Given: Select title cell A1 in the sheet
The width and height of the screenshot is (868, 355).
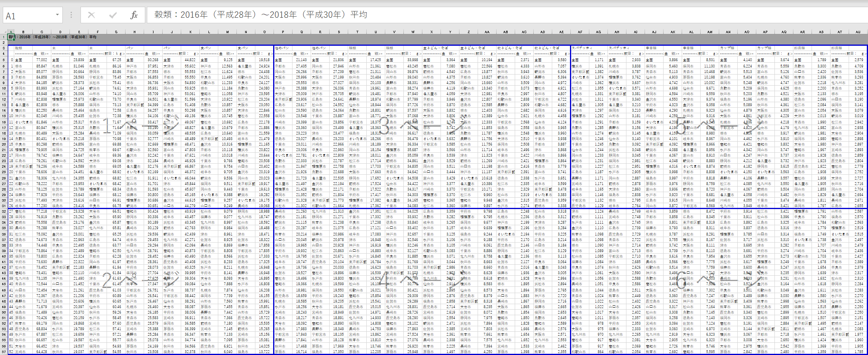Looking at the screenshot, I should [11, 37].
